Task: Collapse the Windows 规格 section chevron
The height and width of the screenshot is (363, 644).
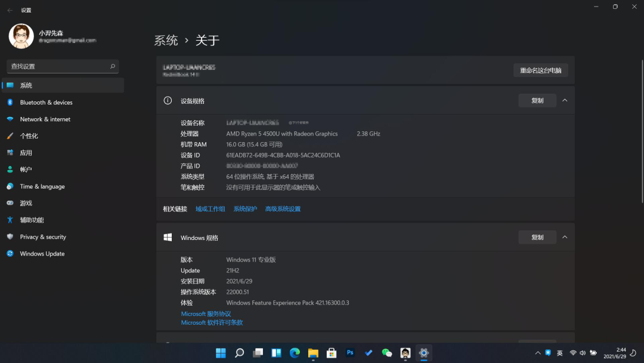Action: [565, 237]
